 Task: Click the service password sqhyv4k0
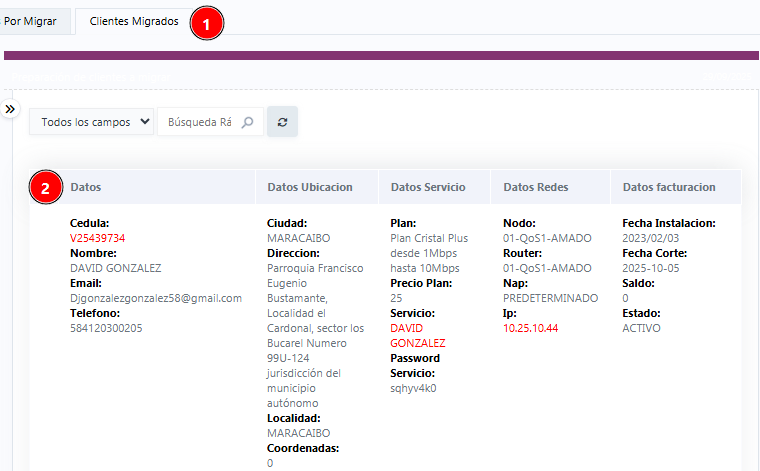413,388
